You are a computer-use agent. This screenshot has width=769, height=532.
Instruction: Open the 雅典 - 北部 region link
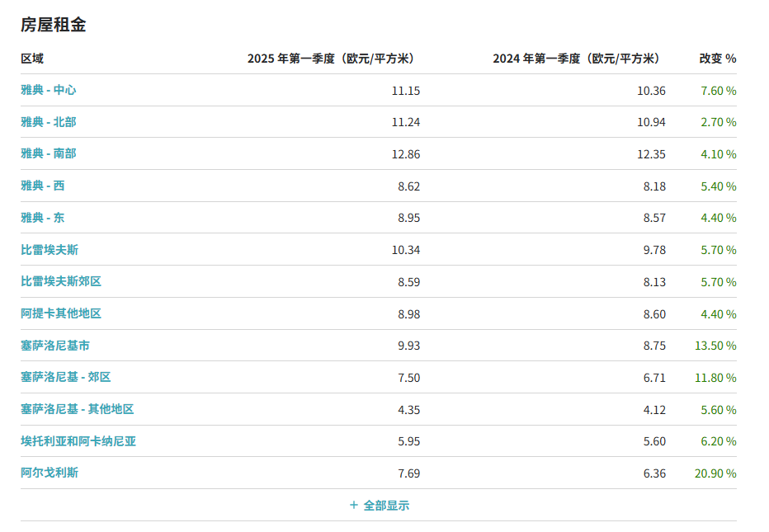(48, 122)
